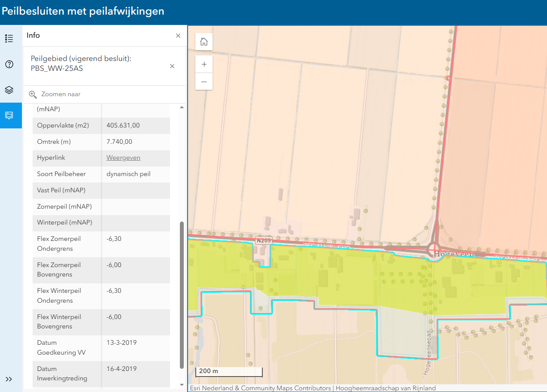Click the Zomerpeil (mNAP) row label
This screenshot has height=392, width=547.
pos(64,207)
